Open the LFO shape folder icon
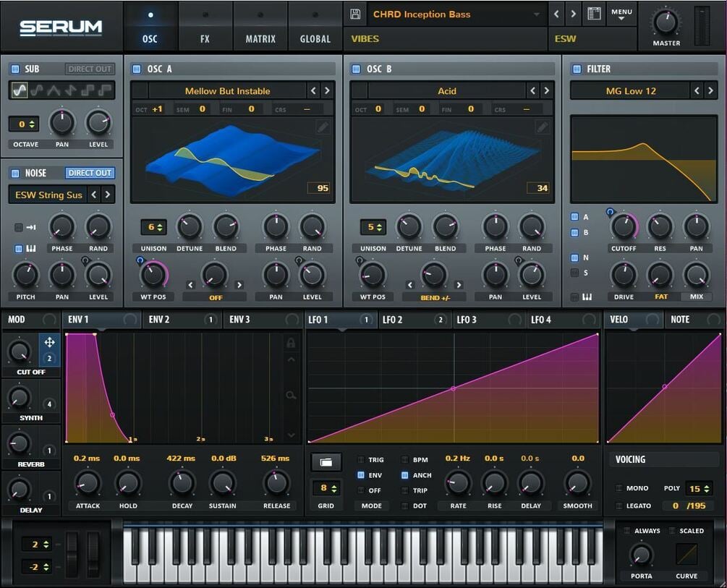 [326, 462]
